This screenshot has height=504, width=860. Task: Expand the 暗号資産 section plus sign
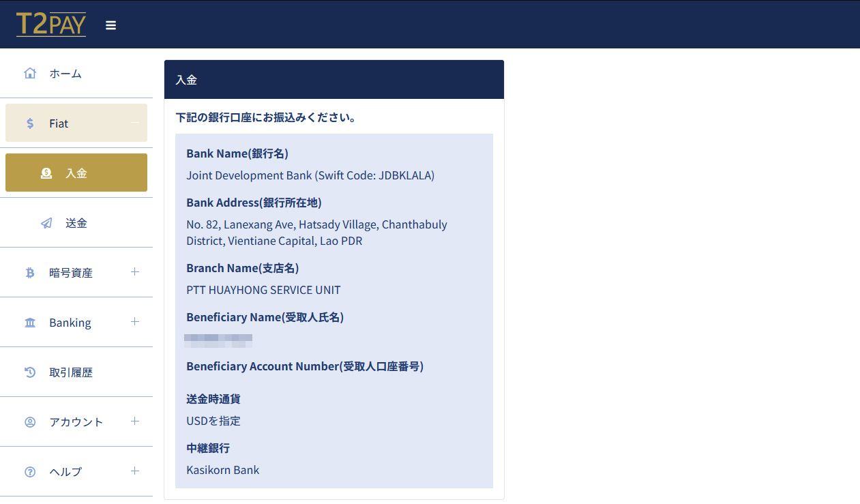(135, 272)
